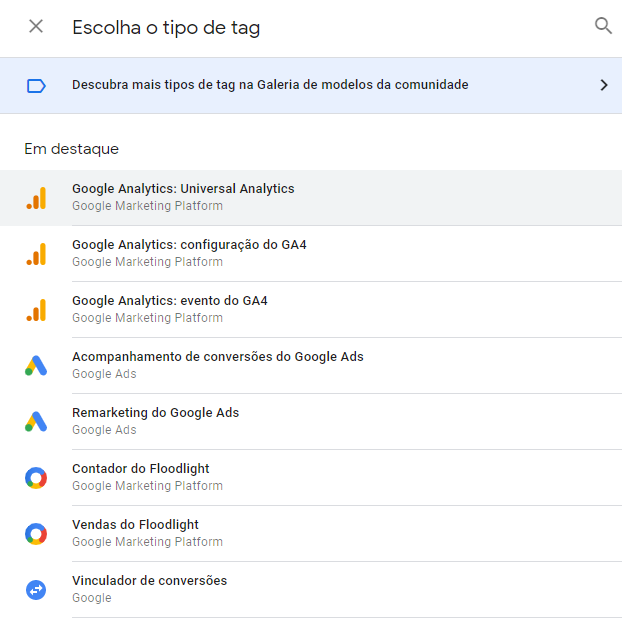Click Google Ads conversion tracking icon
622x619 pixels.
(36, 366)
